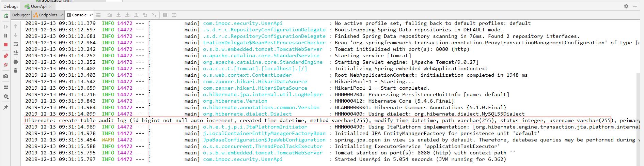Click Force Step Into icon
This screenshot has width=644, height=166.
(127, 15)
